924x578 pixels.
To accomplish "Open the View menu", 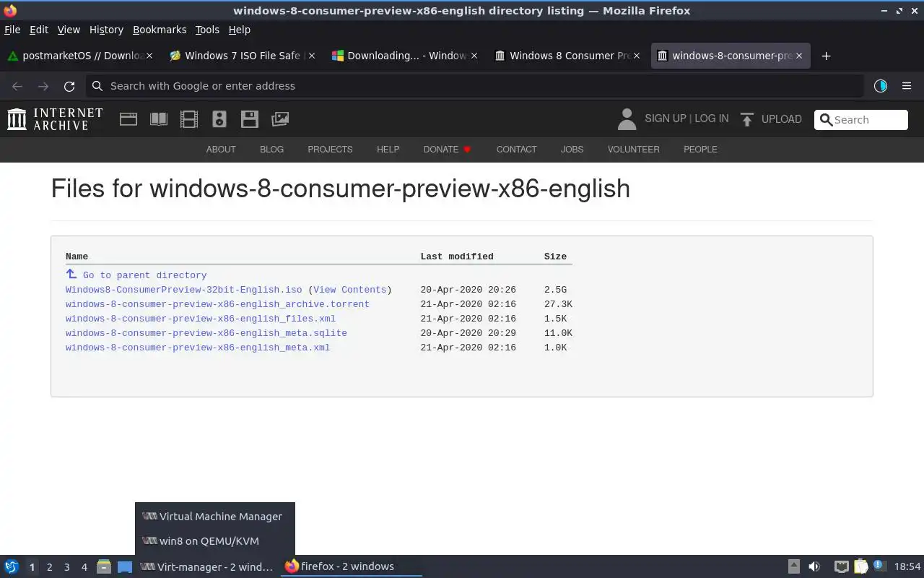I will pos(69,30).
